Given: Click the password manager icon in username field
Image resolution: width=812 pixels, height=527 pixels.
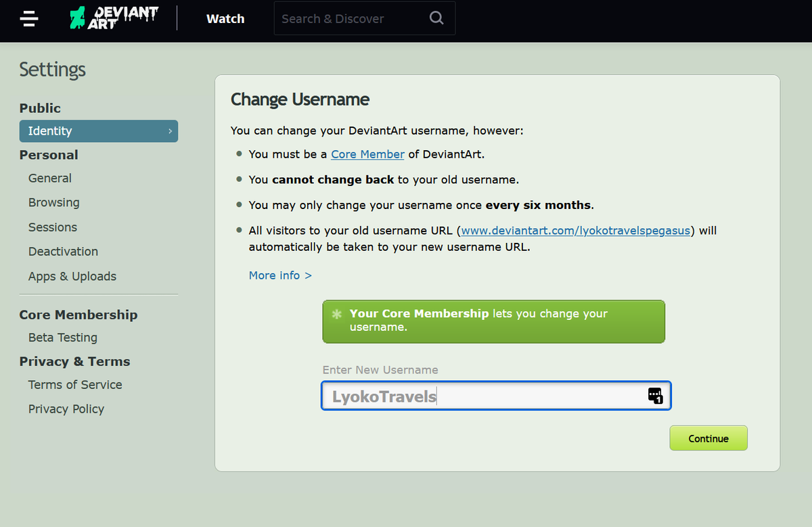Looking at the screenshot, I should click(x=655, y=396).
